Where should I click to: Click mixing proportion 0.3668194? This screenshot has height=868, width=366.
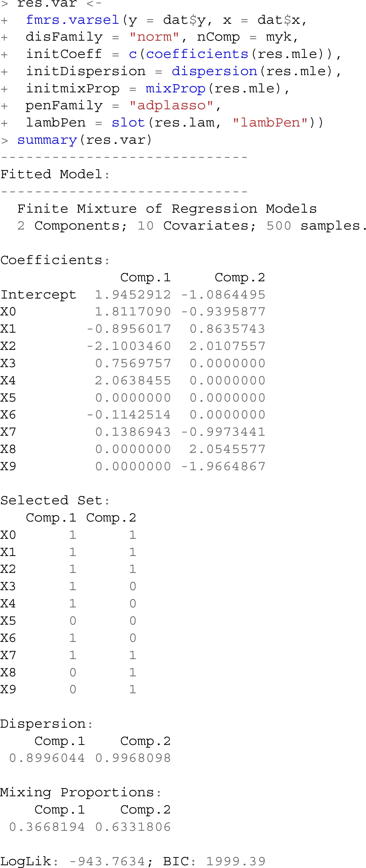(x=47, y=827)
